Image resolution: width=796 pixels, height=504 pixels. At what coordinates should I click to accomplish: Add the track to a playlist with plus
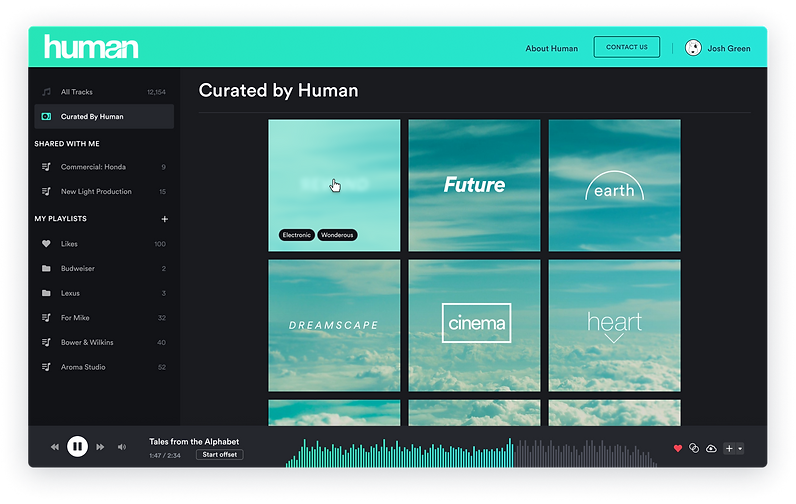tap(729, 448)
